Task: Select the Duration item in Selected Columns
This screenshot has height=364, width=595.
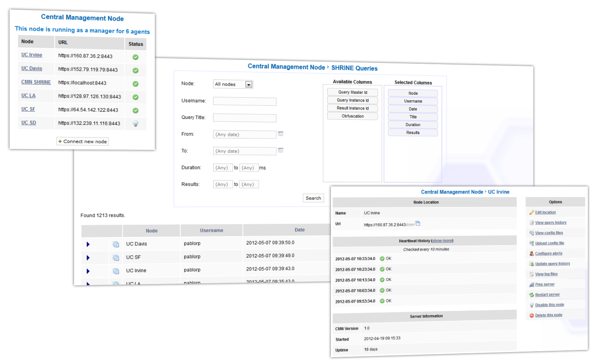Action: [x=413, y=125]
